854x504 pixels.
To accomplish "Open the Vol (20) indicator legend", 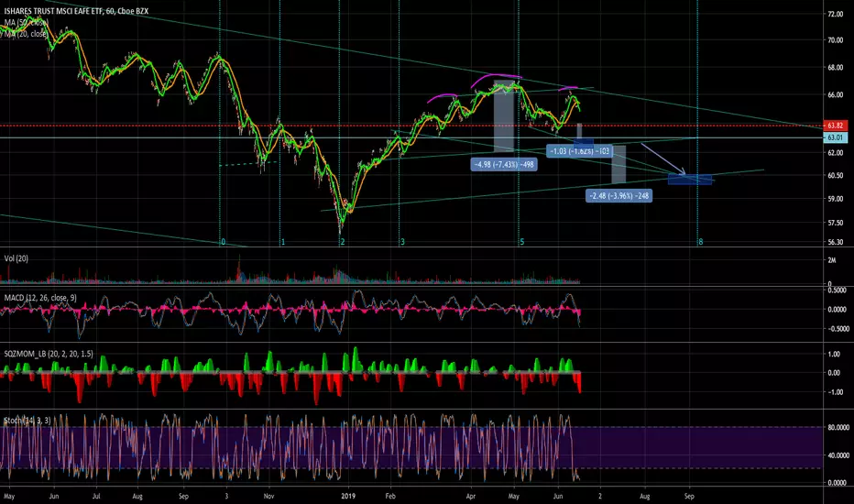I will (16, 258).
